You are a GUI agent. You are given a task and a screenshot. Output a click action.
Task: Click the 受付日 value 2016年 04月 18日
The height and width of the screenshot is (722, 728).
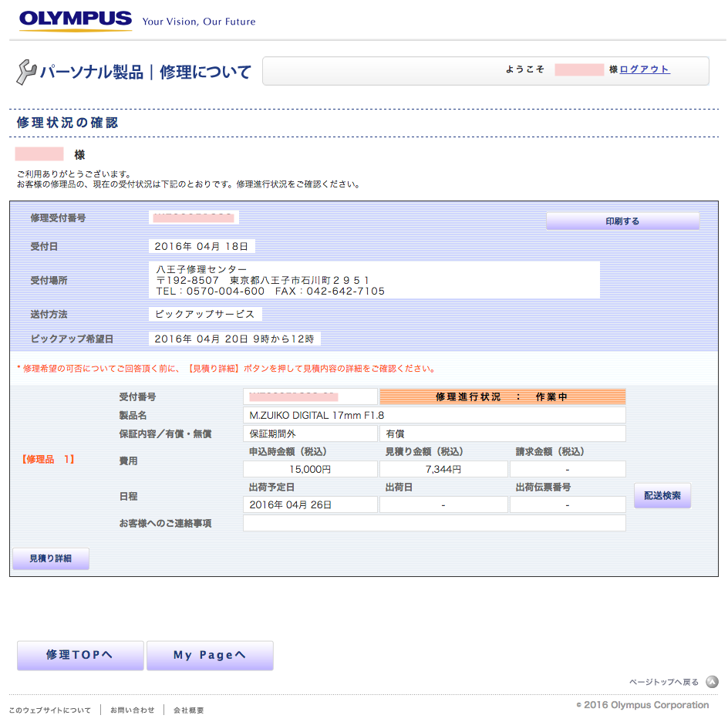tap(201, 246)
